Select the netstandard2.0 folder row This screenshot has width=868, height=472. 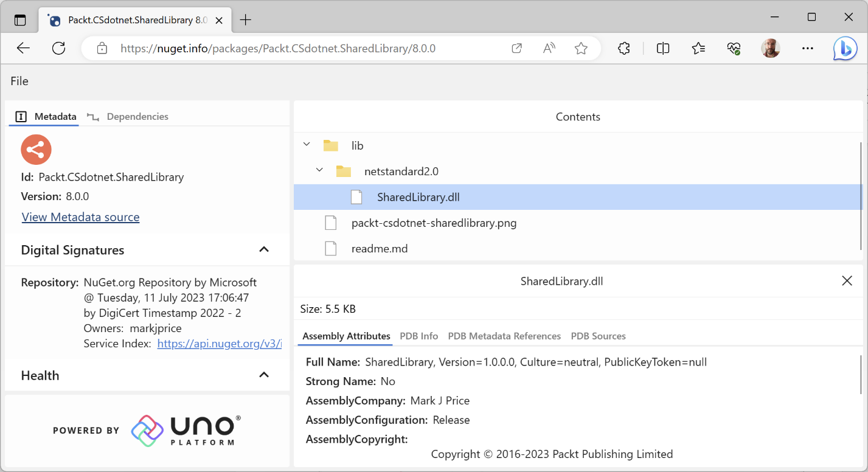point(577,172)
